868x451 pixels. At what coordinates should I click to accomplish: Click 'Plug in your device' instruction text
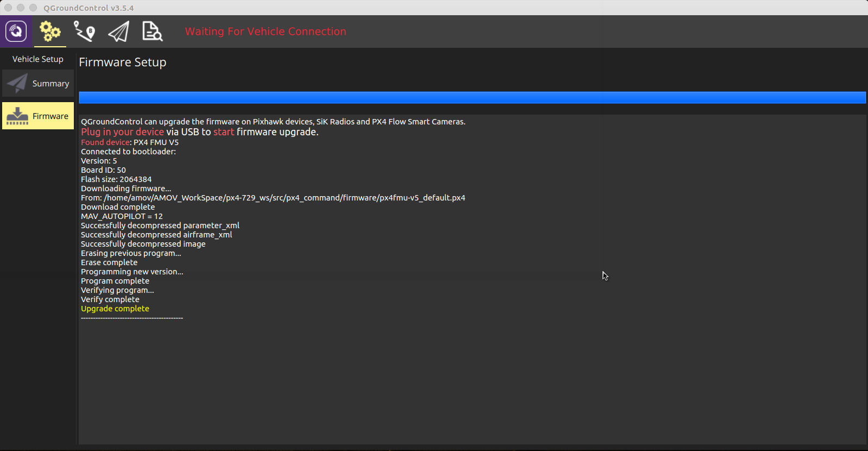coord(122,132)
